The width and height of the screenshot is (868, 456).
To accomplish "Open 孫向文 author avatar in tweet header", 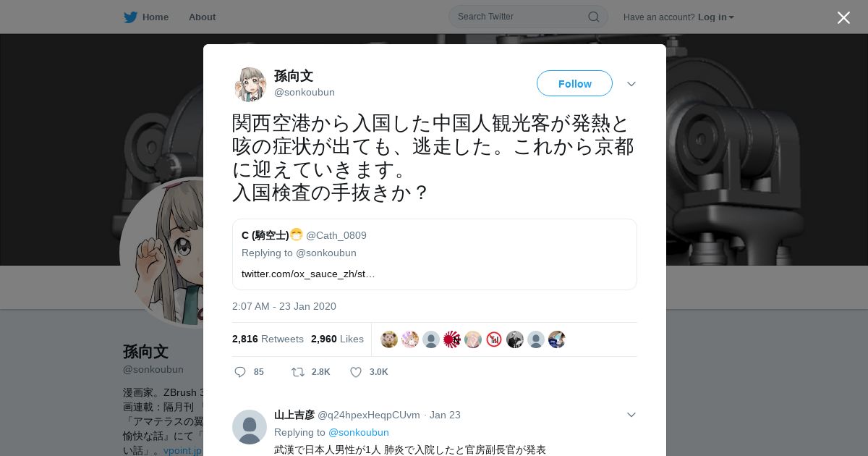I will click(250, 84).
